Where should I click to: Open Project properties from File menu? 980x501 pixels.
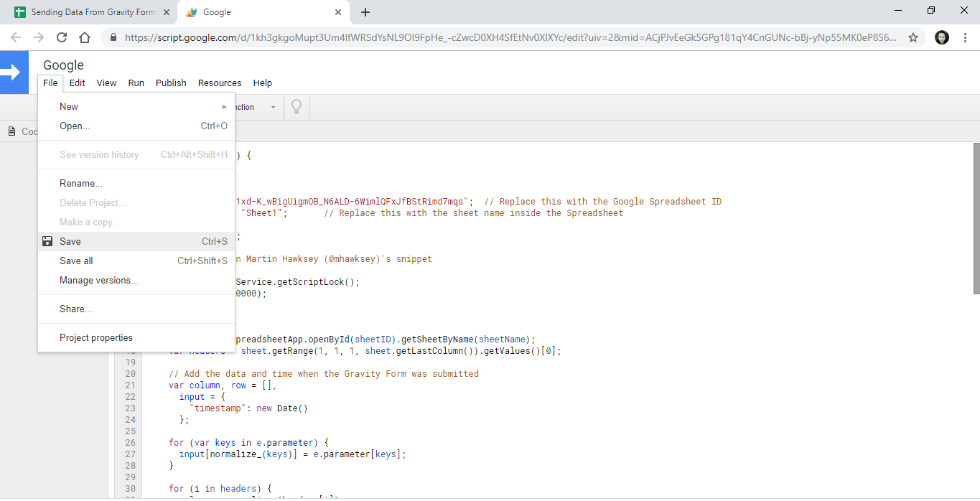coord(136,337)
